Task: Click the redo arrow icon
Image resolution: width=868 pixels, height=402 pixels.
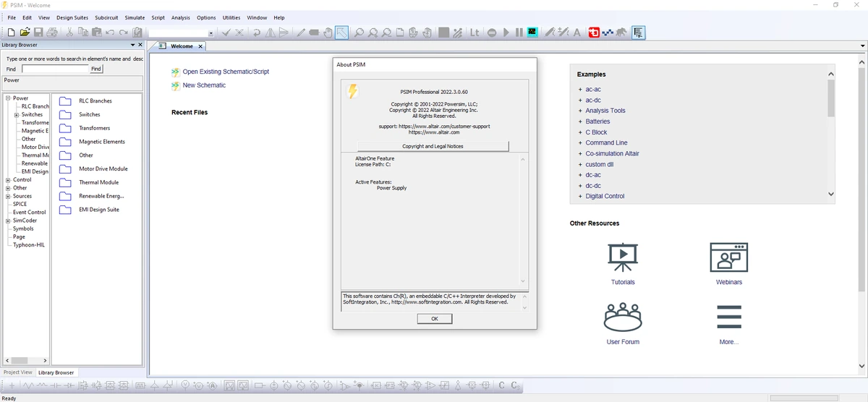Action: (124, 33)
